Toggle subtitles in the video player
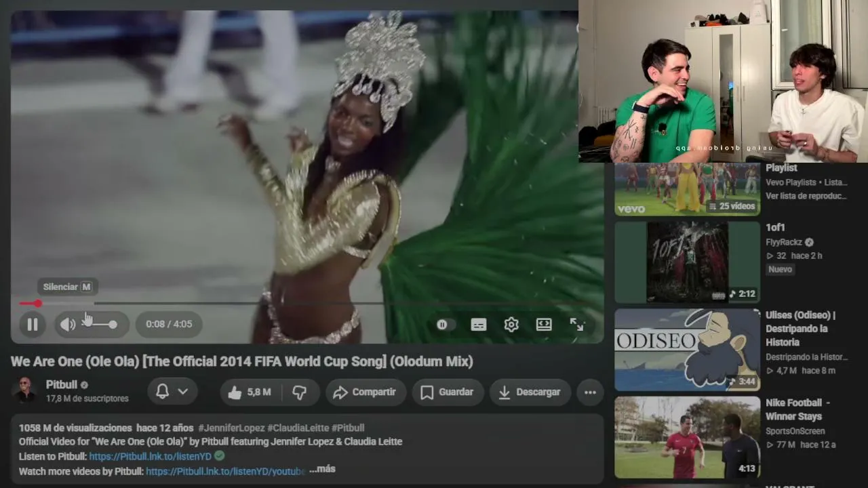 [x=479, y=325]
